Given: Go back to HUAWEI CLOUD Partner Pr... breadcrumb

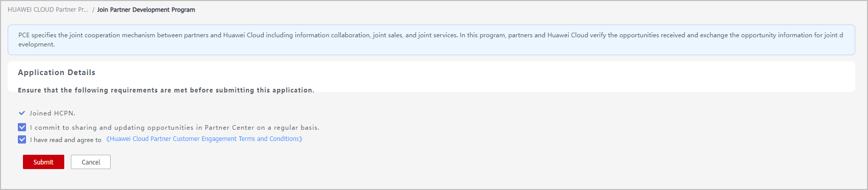Looking at the screenshot, I should tap(48, 10).
